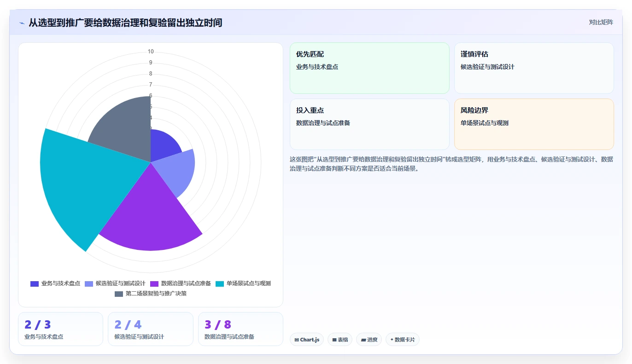Click axis tick label 9 on chart
This screenshot has width=632, height=364.
(151, 63)
